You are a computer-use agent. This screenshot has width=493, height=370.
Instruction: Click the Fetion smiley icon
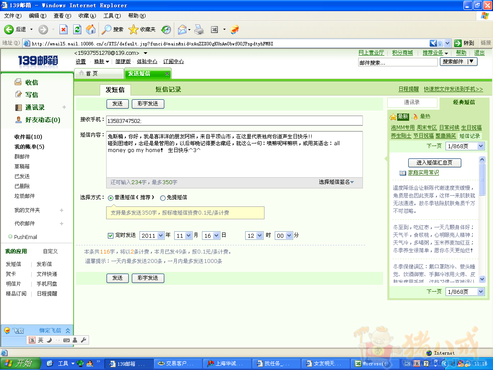coord(7,330)
